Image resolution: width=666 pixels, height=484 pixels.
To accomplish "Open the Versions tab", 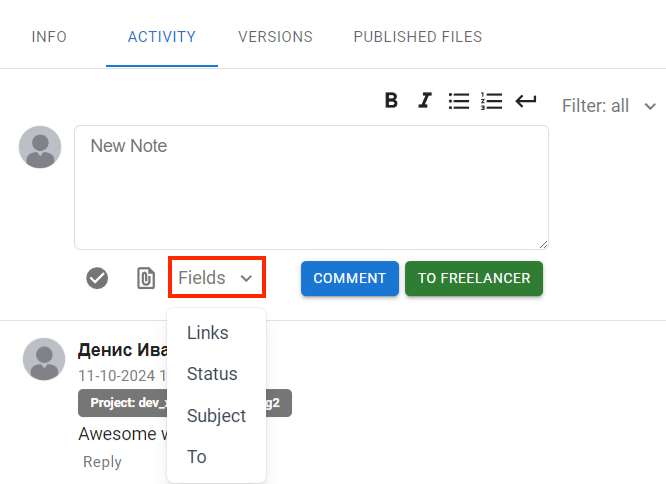I will pyautogui.click(x=275, y=37).
